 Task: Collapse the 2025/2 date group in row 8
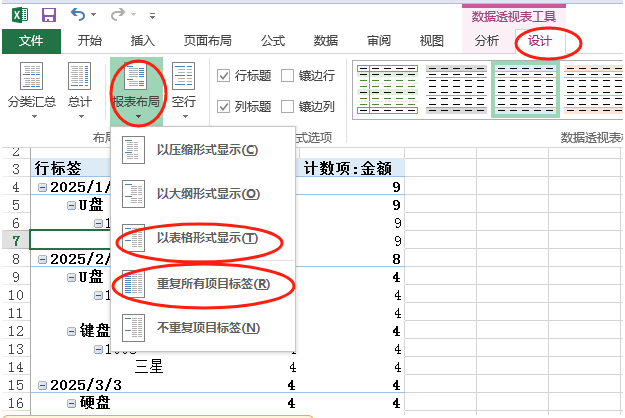(x=41, y=259)
